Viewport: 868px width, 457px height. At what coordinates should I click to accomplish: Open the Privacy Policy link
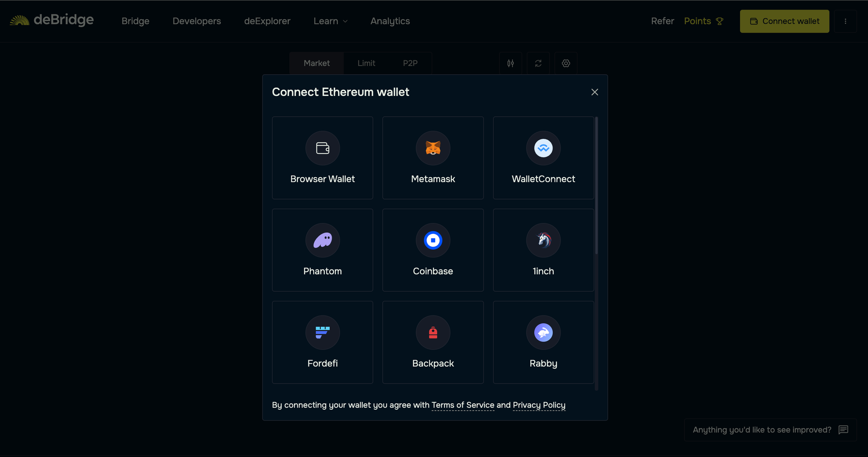pos(539,405)
